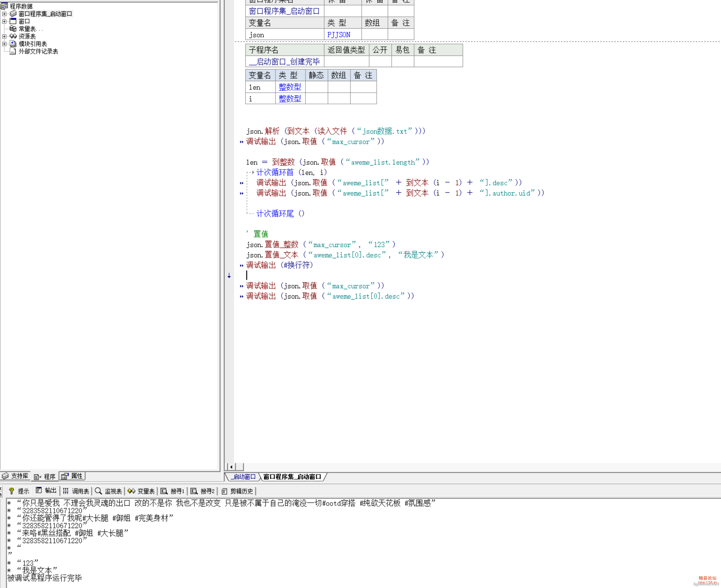Click the json.置值_文本 code line
Screen dimensions: 721x588
pyautogui.click(x=345, y=255)
